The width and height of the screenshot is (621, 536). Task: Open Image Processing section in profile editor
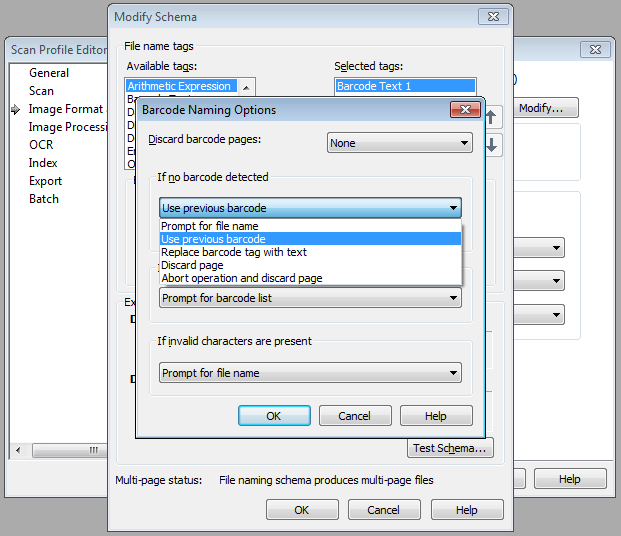[x=68, y=127]
